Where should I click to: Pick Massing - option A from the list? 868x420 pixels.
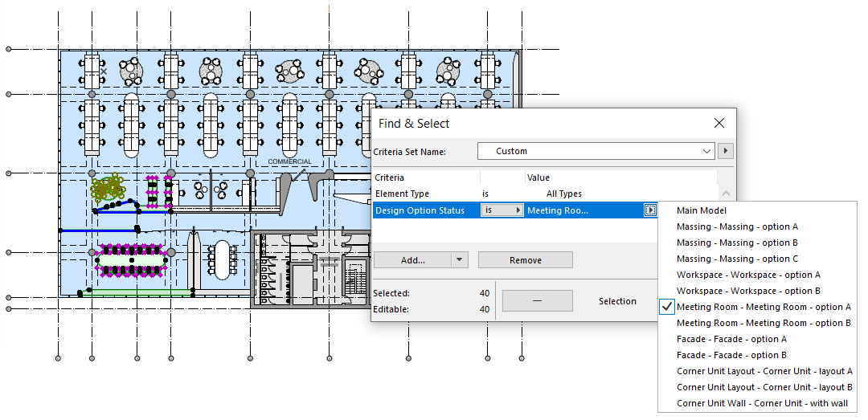coord(737,226)
